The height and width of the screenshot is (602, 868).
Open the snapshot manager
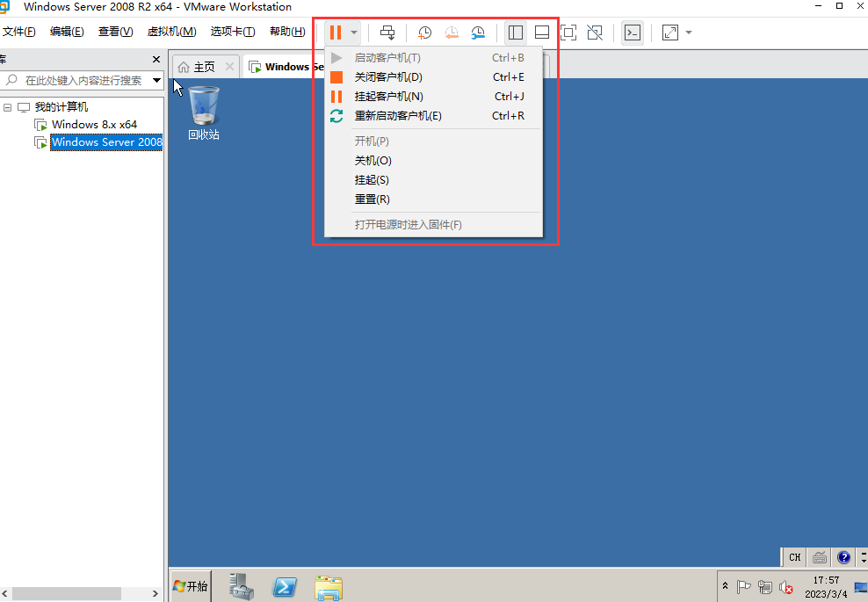[478, 33]
